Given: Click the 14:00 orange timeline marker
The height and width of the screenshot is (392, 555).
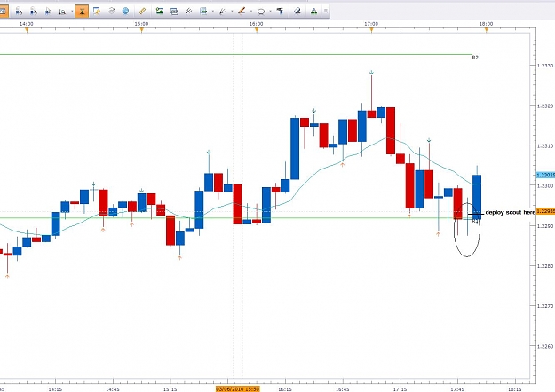Looking at the screenshot, I should (x=27, y=30).
